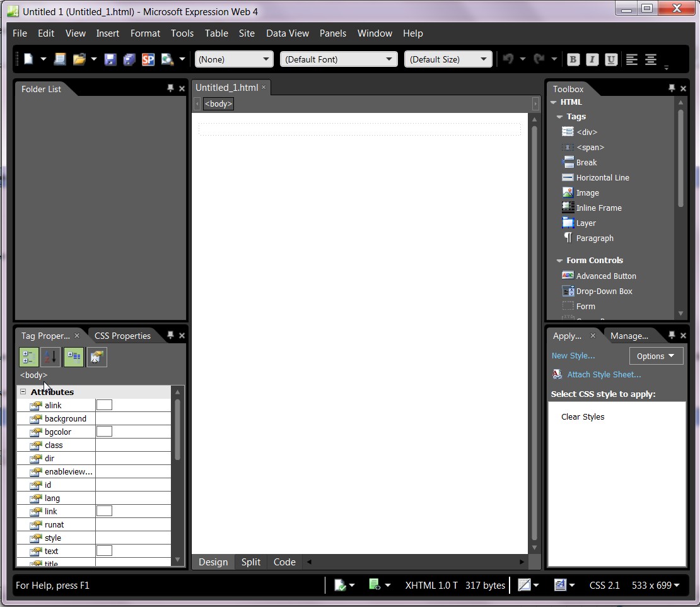Close the Untitled_1.html tab

[264, 87]
